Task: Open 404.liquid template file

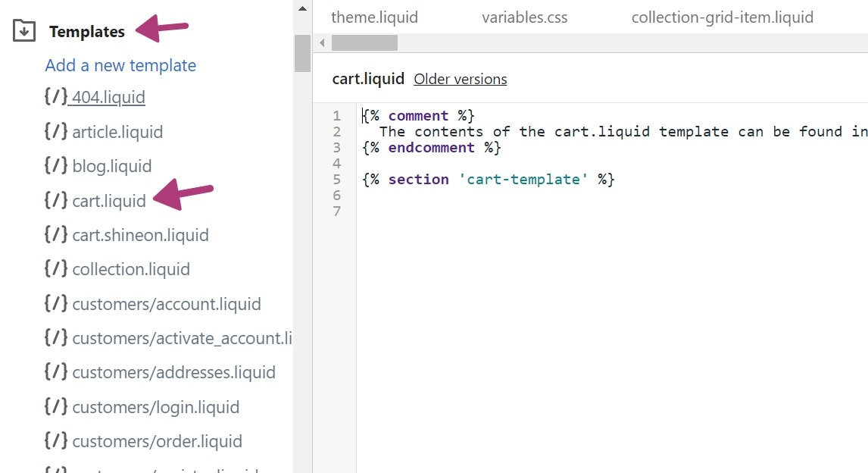Action: point(108,98)
